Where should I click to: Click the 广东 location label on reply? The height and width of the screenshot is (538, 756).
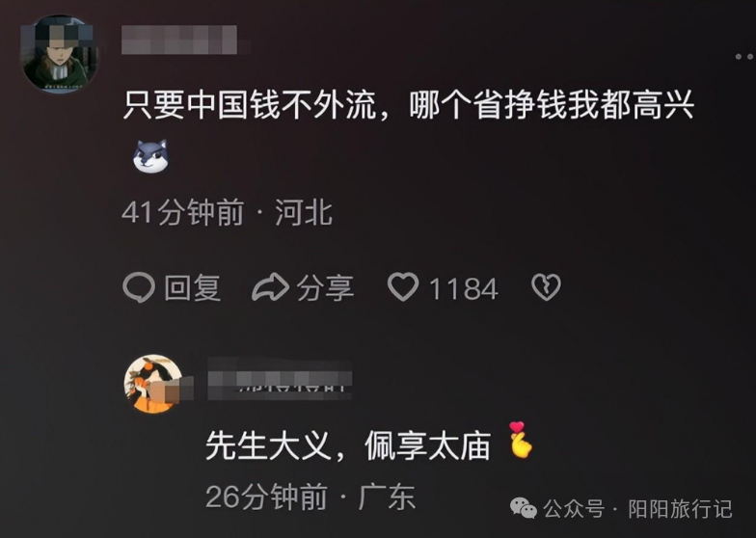click(388, 497)
